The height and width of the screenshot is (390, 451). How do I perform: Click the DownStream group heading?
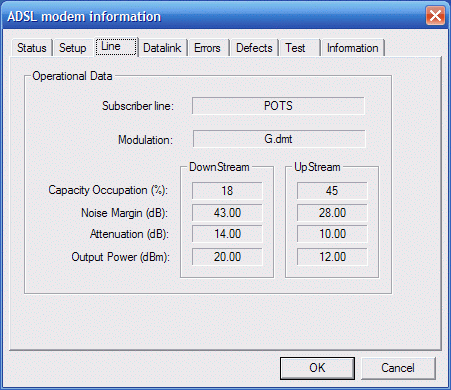219,167
